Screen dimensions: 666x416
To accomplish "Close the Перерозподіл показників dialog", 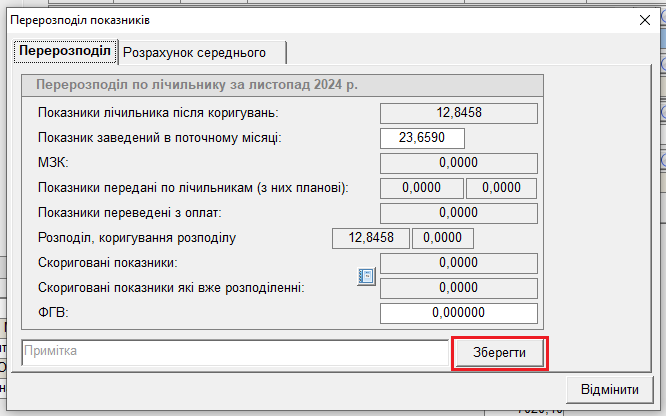I will [643, 19].
